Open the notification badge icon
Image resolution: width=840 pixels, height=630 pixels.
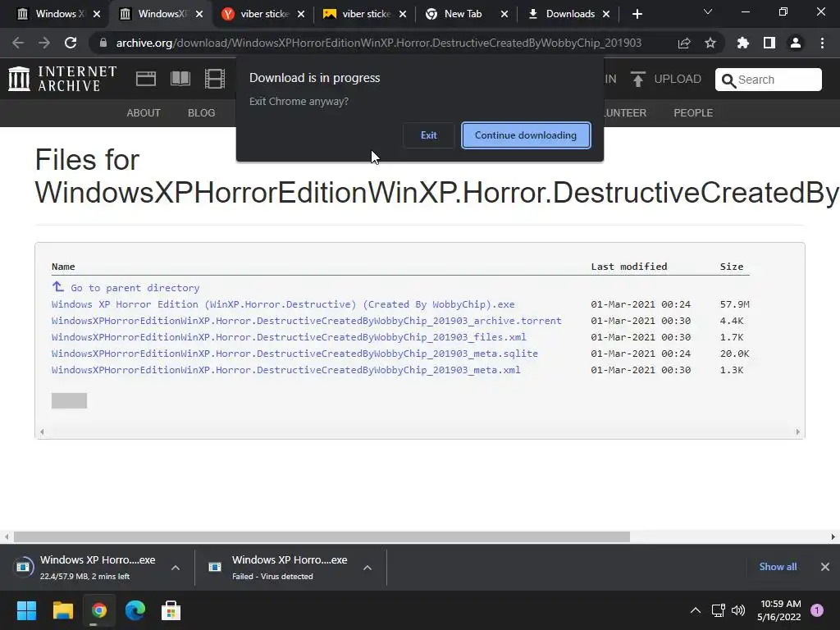pos(817,609)
